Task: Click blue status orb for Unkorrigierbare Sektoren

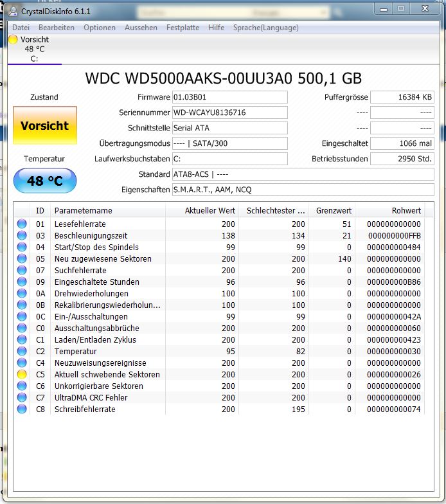Action: click(22, 386)
